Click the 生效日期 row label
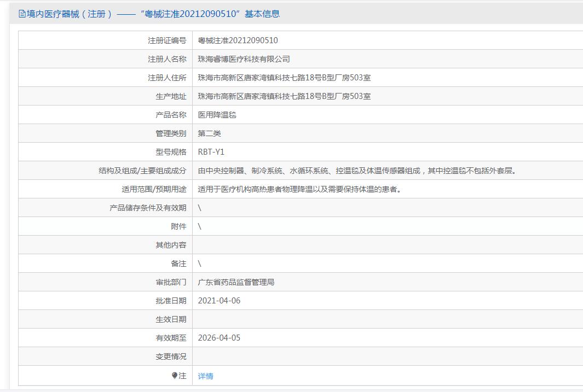583x392 pixels. click(x=171, y=319)
